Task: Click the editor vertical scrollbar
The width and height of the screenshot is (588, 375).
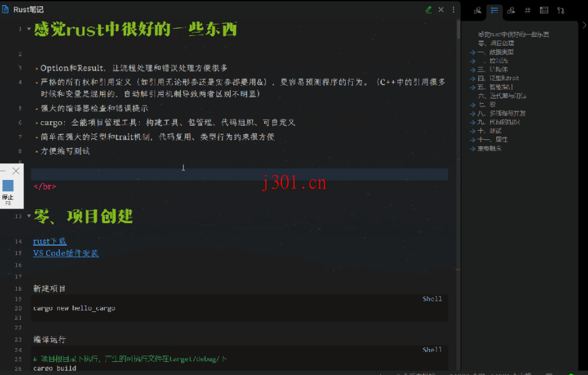Action: click(x=458, y=29)
